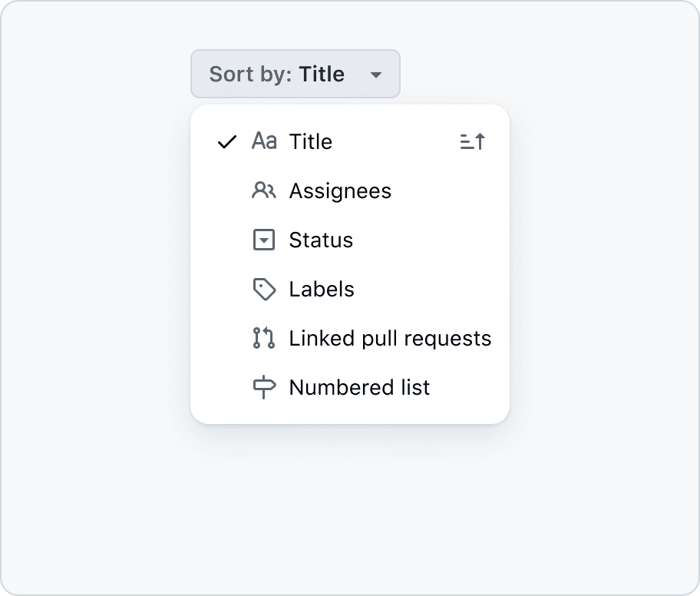The width and height of the screenshot is (700, 596).
Task: Pick Labels as the sort field
Action: point(322,290)
